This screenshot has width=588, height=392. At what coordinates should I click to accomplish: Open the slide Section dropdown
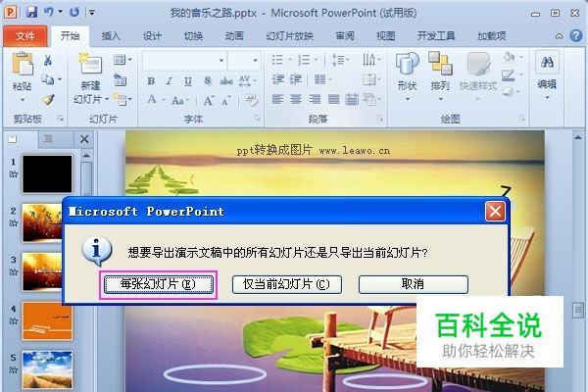tap(123, 99)
